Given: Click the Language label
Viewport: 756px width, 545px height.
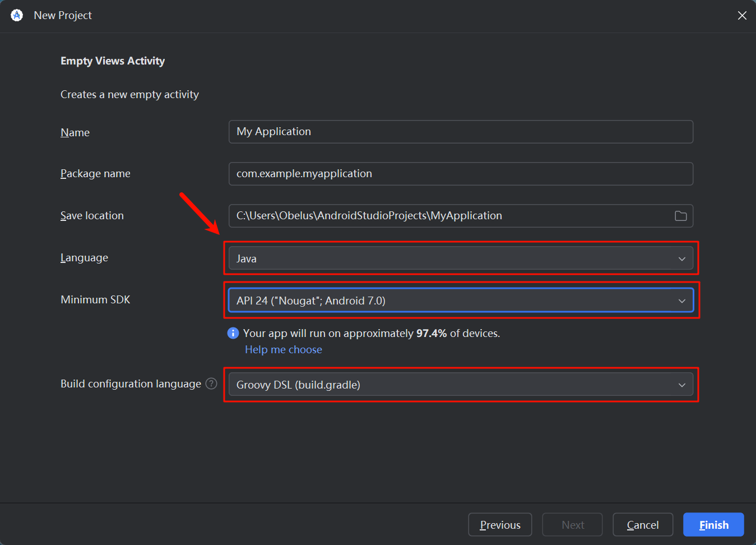Looking at the screenshot, I should 84,258.
